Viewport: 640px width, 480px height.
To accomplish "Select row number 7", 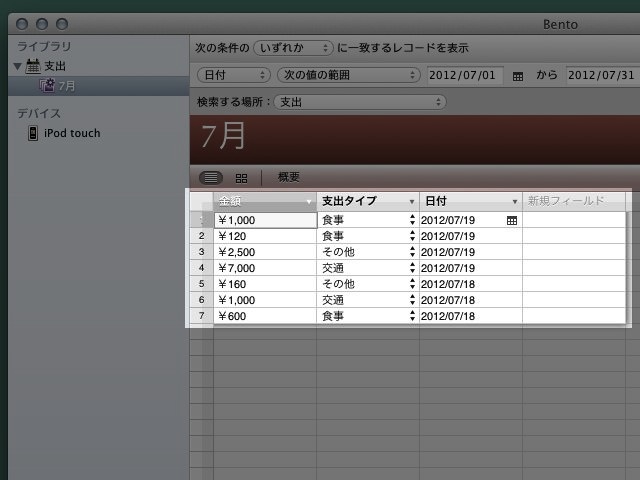I will [x=202, y=316].
